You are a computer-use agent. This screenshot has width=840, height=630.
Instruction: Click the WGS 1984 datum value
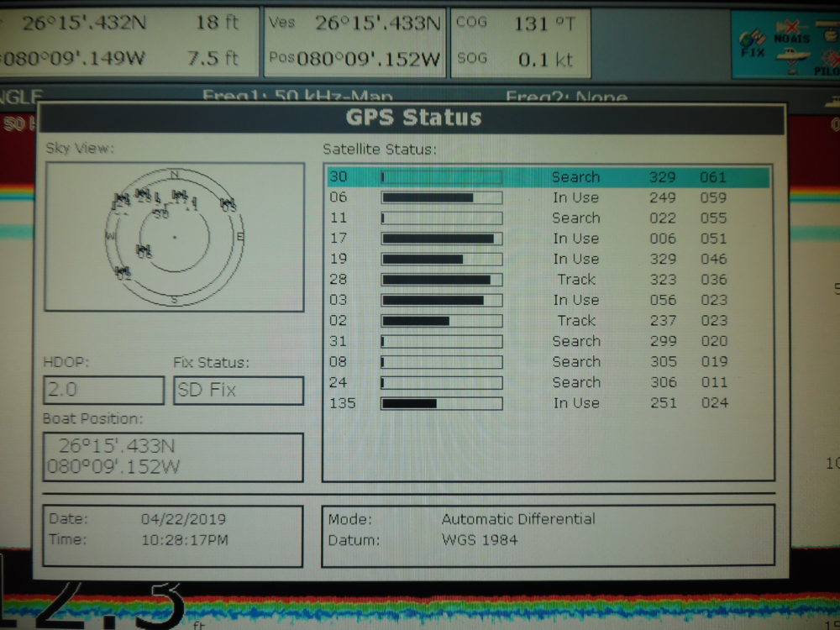pos(480,539)
